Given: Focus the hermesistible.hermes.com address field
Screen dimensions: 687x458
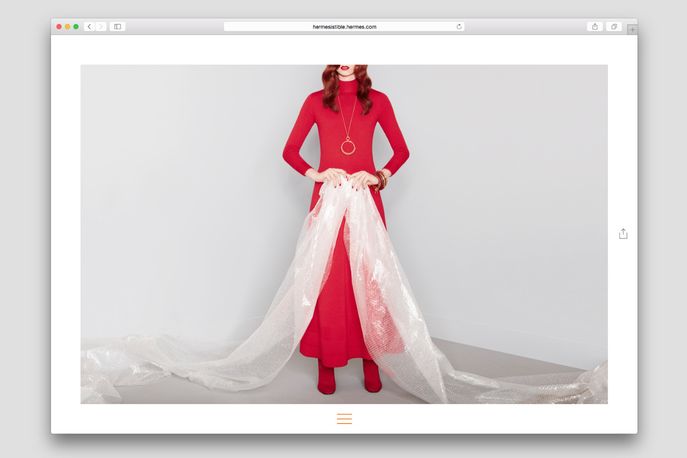Looking at the screenshot, I should click(x=343, y=27).
